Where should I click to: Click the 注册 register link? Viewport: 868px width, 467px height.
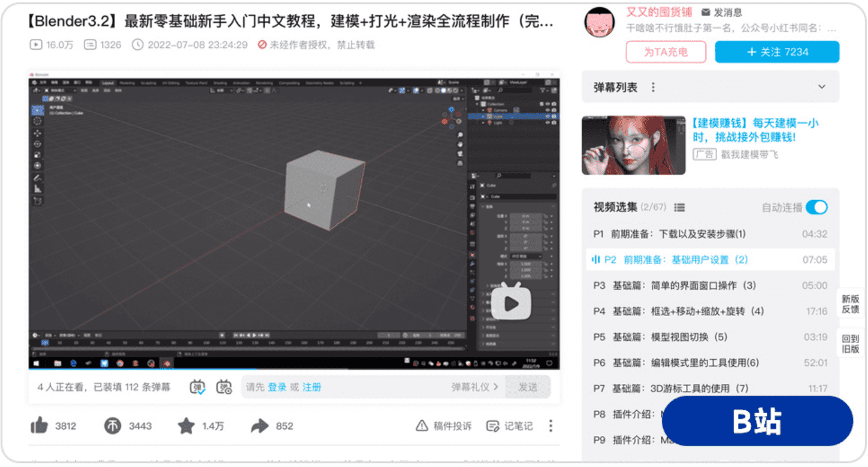click(x=311, y=387)
